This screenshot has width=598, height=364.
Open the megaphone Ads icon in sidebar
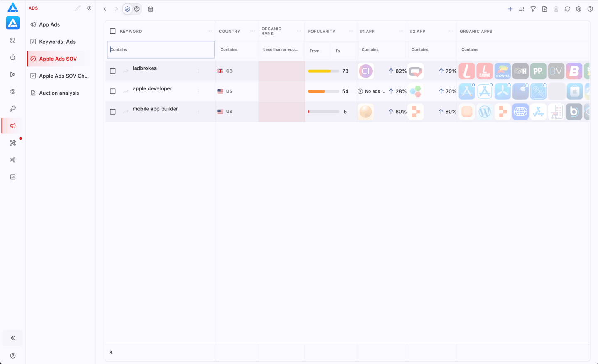pos(13,126)
